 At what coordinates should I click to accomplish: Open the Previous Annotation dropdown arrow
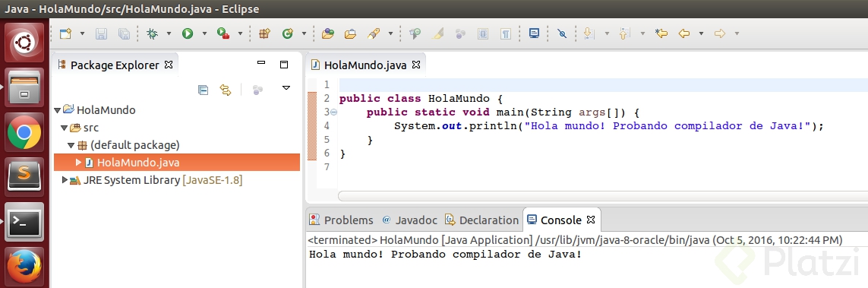(642, 33)
